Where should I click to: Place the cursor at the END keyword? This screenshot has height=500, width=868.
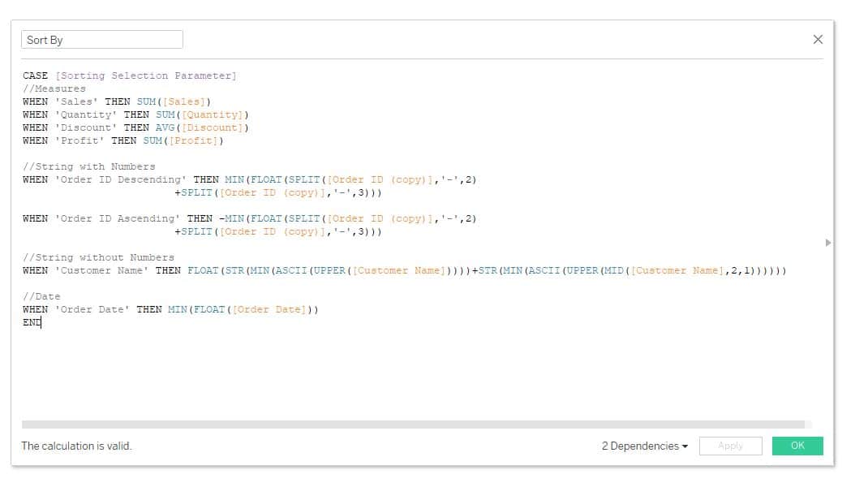point(32,322)
